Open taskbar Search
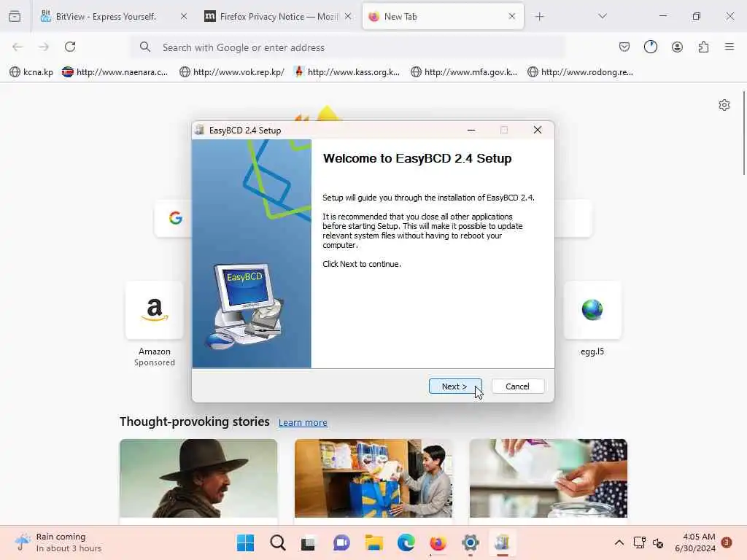The image size is (747, 560). point(277,542)
